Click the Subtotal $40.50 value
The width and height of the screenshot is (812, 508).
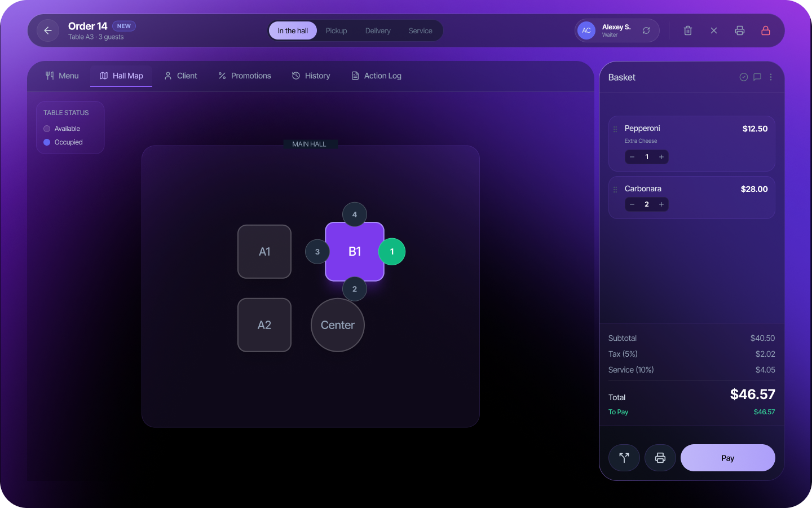click(x=762, y=338)
